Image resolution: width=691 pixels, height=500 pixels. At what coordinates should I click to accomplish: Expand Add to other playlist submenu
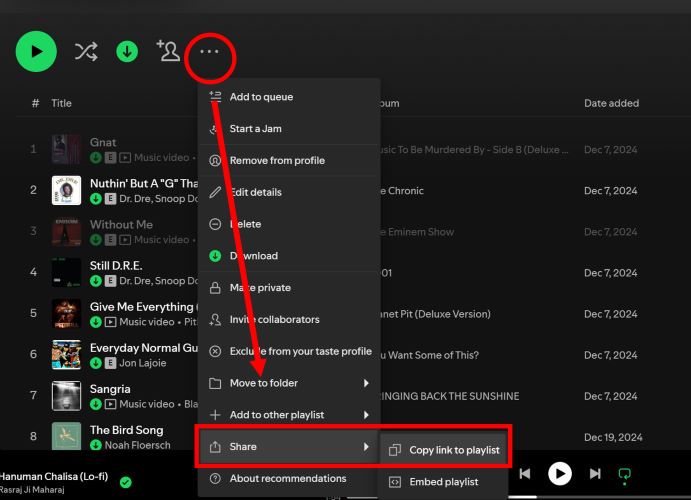pos(289,415)
